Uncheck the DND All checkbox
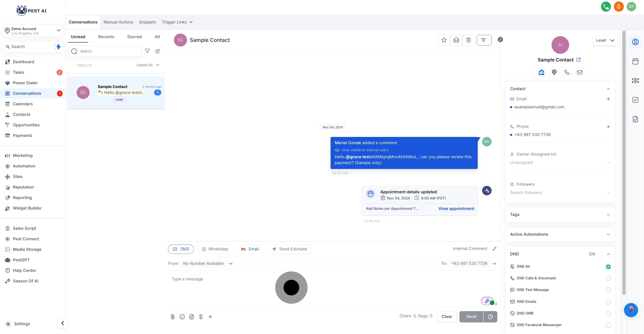 tap(608, 267)
